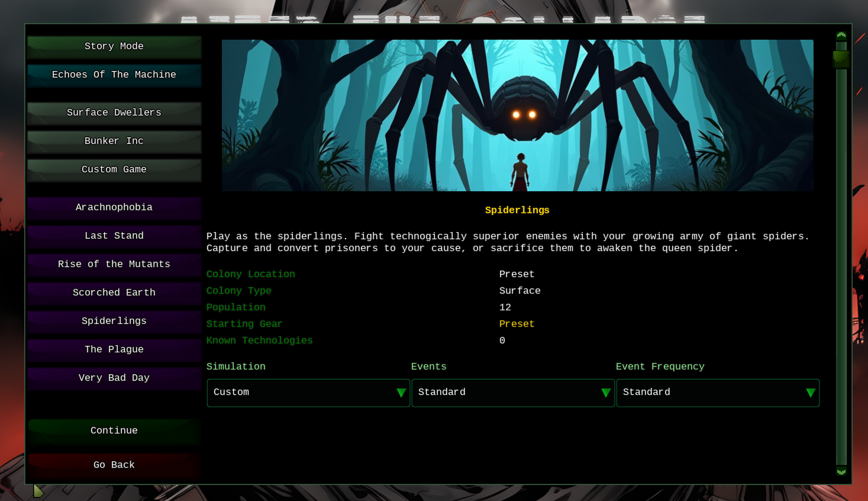Open the Simulation dropdown set to Custom
868x501 pixels.
coord(308,393)
